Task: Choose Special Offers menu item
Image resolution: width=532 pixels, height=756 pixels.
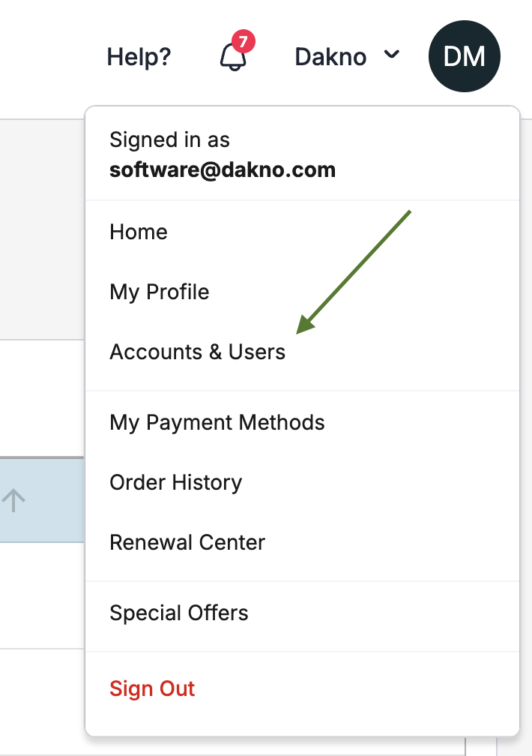Action: click(x=179, y=613)
